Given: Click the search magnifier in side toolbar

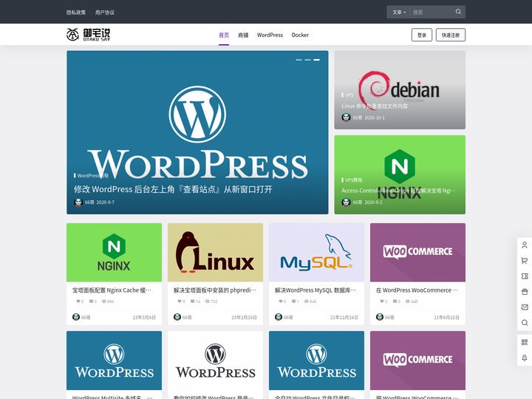Looking at the screenshot, I should pos(524,323).
